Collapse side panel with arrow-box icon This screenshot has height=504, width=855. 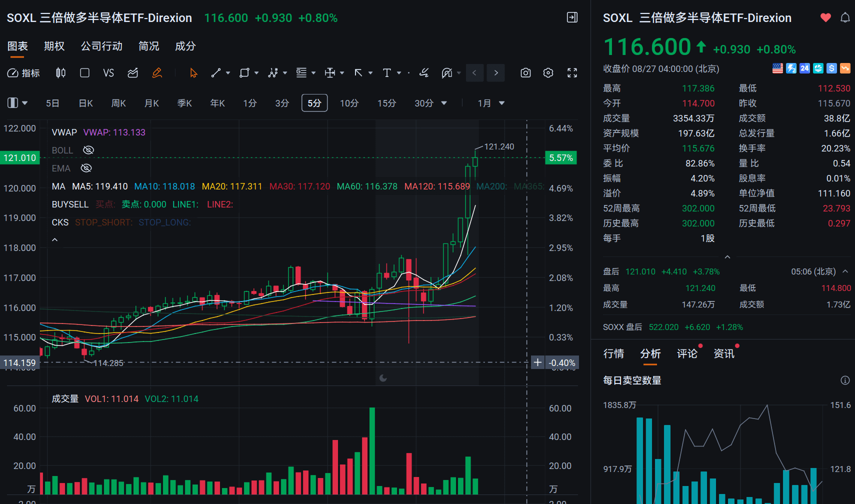pos(572,17)
